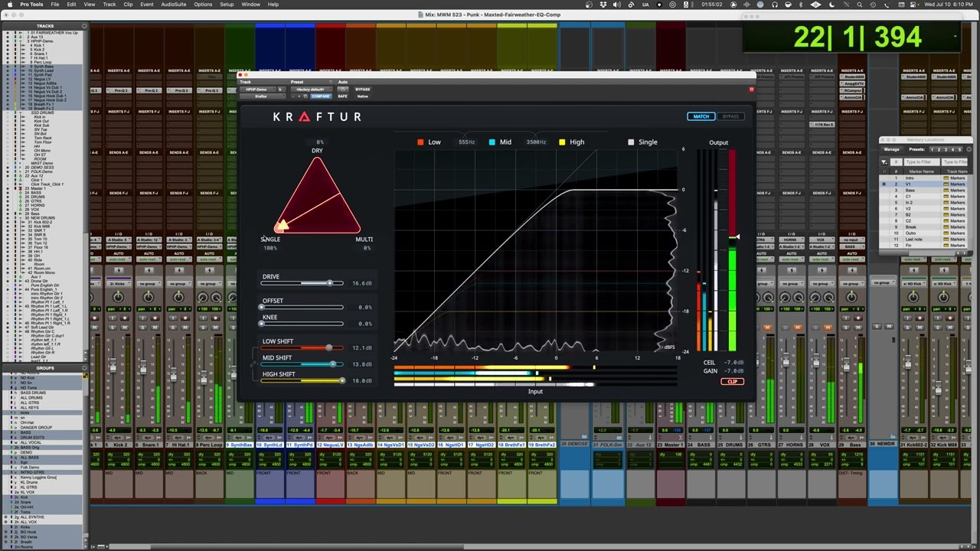The height and width of the screenshot is (551, 980).
Task: Toggle the Clip button in Kraftur
Action: (733, 381)
